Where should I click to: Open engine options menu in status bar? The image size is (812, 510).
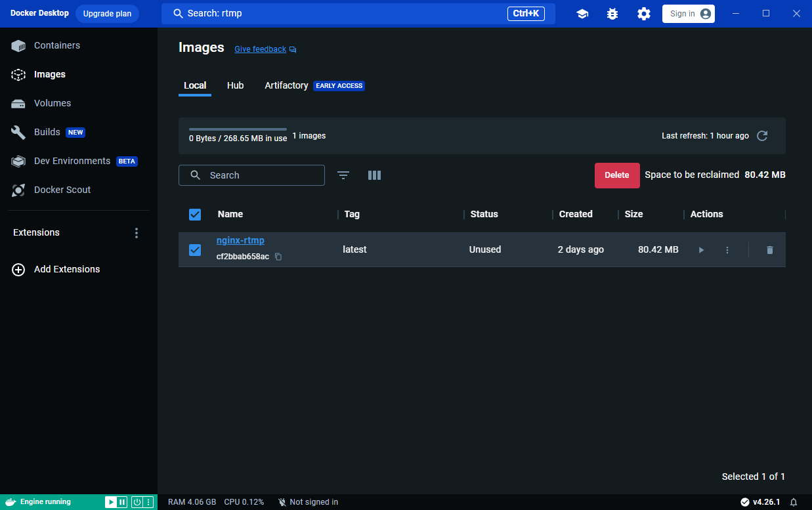point(148,502)
